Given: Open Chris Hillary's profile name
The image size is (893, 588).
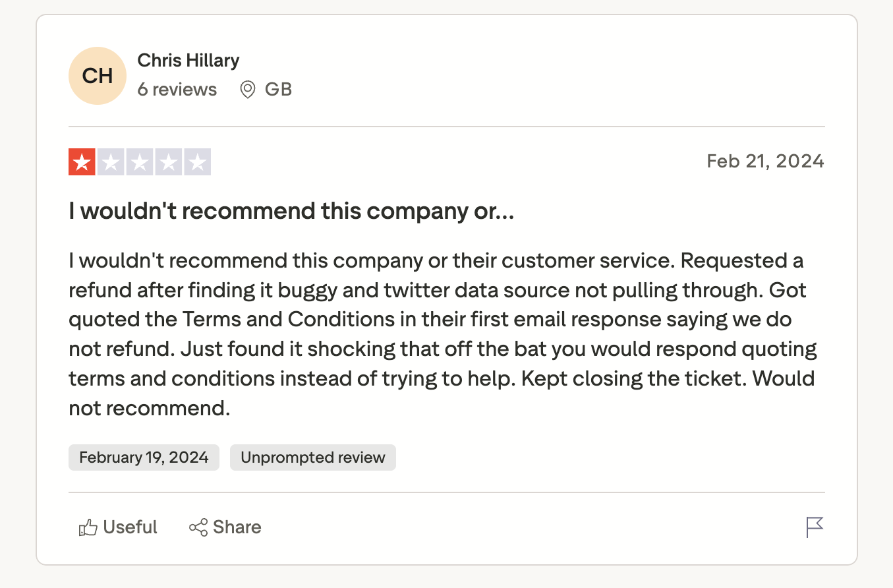Looking at the screenshot, I should click(x=188, y=60).
